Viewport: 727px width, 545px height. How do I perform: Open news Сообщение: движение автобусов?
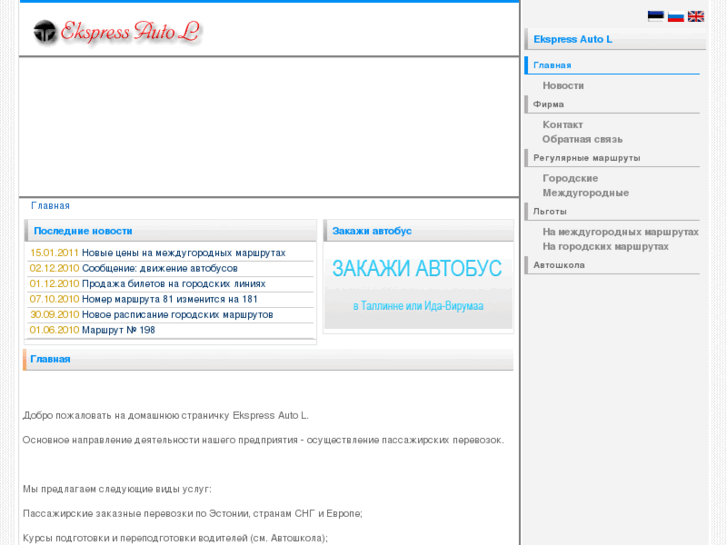point(159,269)
